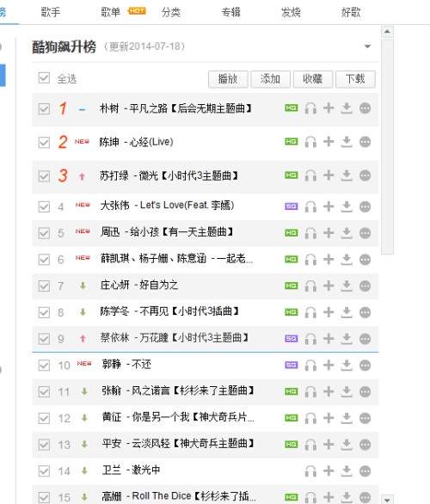Toggle checkbox for 大张伟 Let's Love
Image resolution: width=430 pixels, height=504 pixels.
44,206
